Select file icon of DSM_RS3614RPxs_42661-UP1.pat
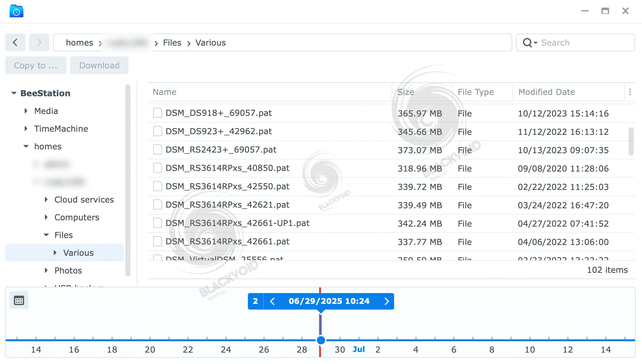Viewport: 642px width, 364px height. pyautogui.click(x=157, y=223)
